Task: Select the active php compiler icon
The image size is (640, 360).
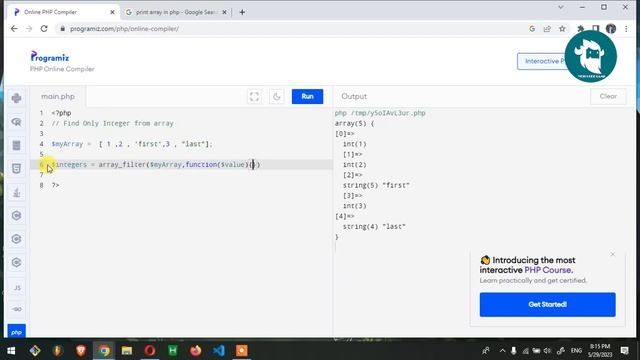Action: [17, 331]
